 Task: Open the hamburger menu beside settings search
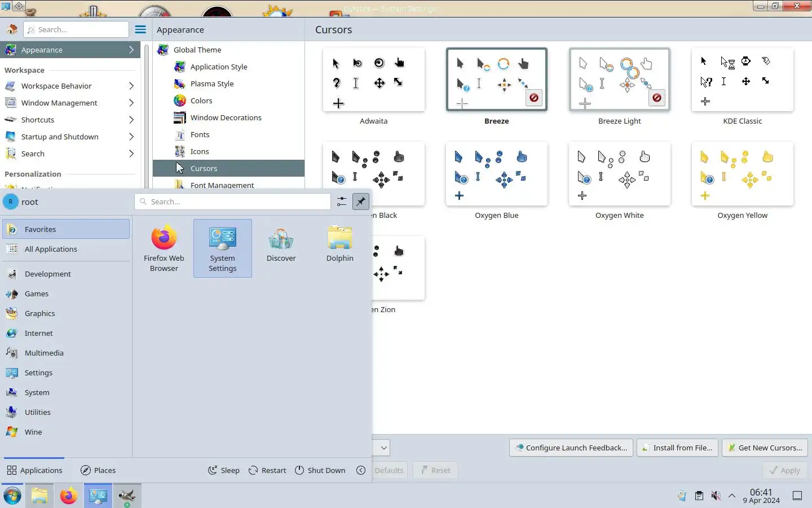(140, 29)
